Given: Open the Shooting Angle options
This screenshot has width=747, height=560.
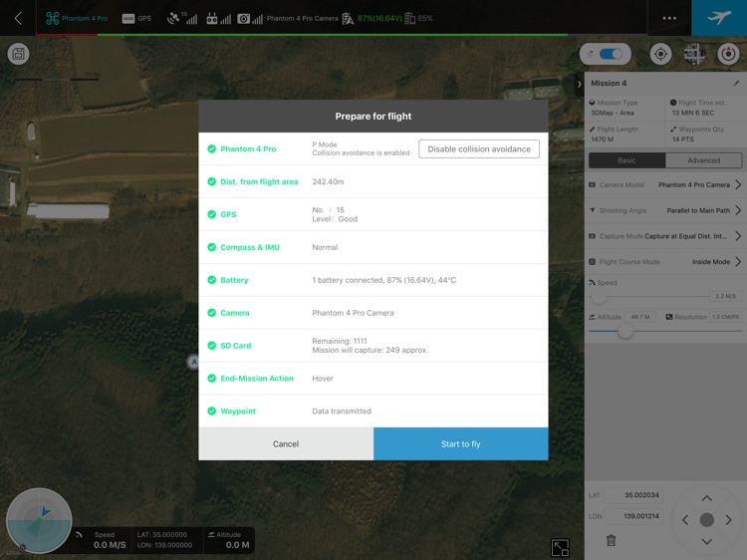Looking at the screenshot, I should click(665, 210).
